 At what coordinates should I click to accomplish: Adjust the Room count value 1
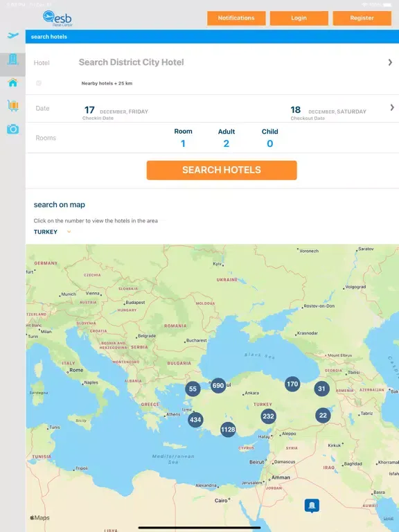click(x=183, y=143)
